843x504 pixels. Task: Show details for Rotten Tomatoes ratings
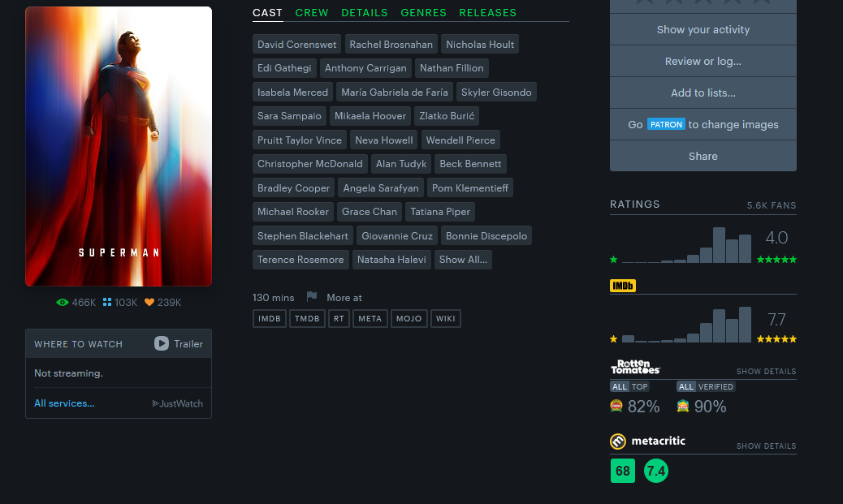[x=766, y=372]
